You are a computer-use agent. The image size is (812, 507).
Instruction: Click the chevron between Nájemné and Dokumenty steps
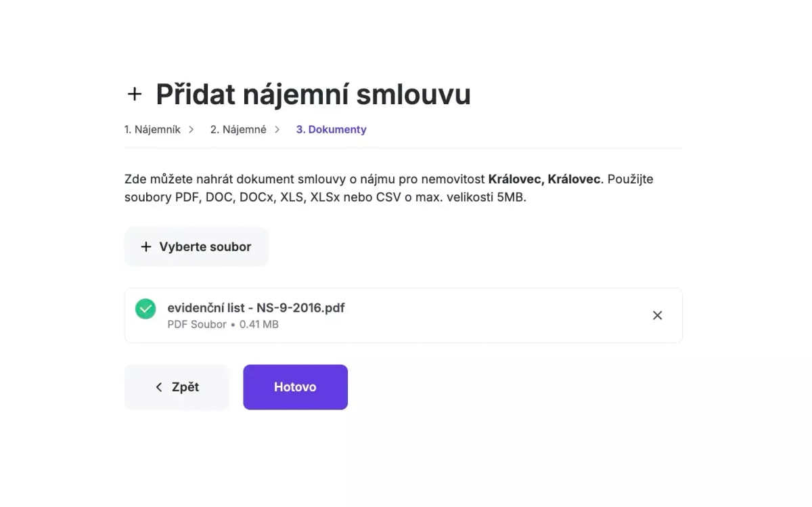(x=277, y=129)
